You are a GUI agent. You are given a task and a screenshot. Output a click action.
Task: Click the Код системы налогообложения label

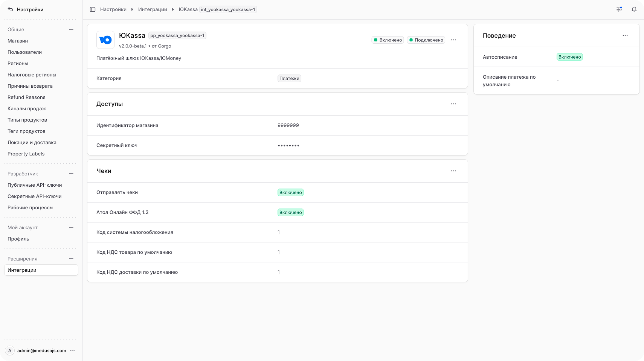click(x=135, y=232)
